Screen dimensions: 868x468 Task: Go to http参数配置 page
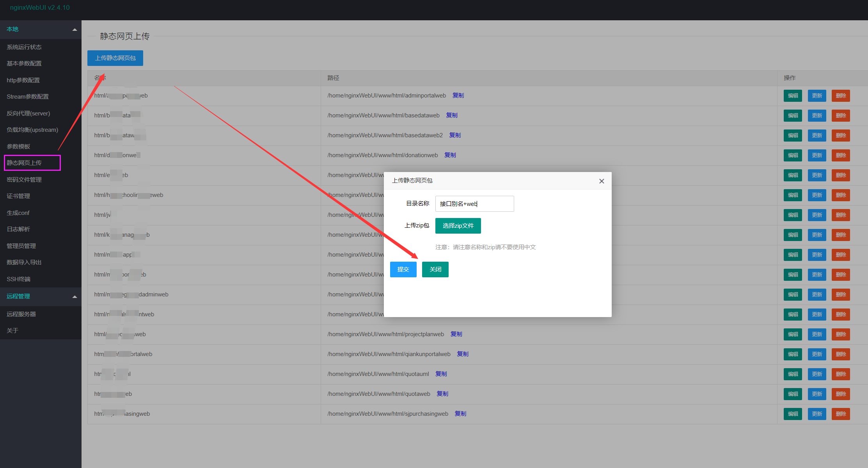[x=23, y=80]
